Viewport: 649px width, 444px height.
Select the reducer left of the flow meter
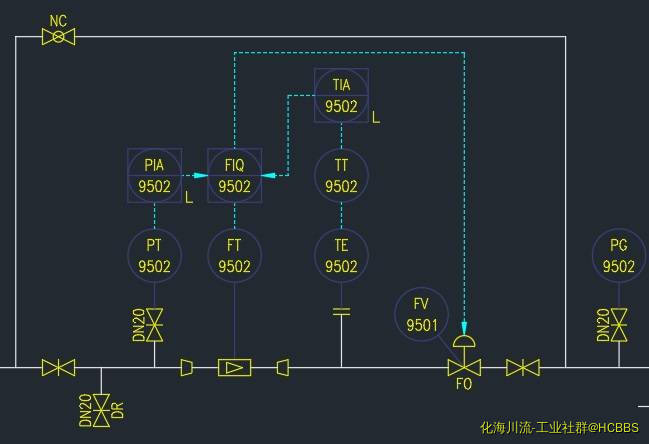pyautogui.click(x=186, y=368)
